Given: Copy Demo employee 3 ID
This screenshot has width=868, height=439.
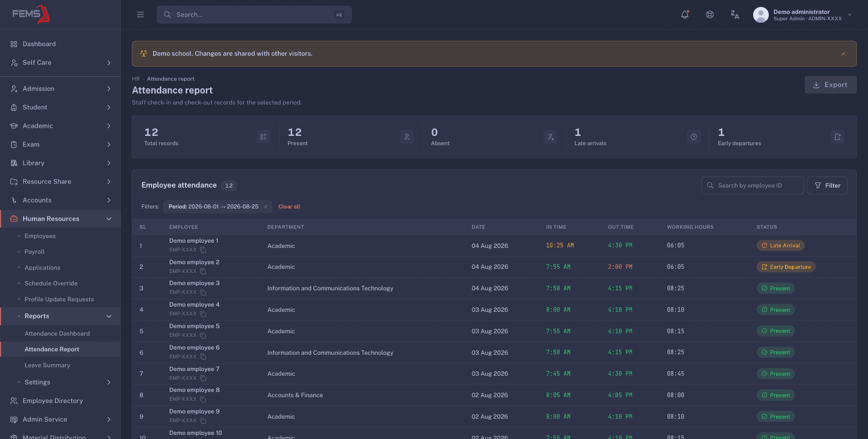Looking at the screenshot, I should tap(203, 292).
